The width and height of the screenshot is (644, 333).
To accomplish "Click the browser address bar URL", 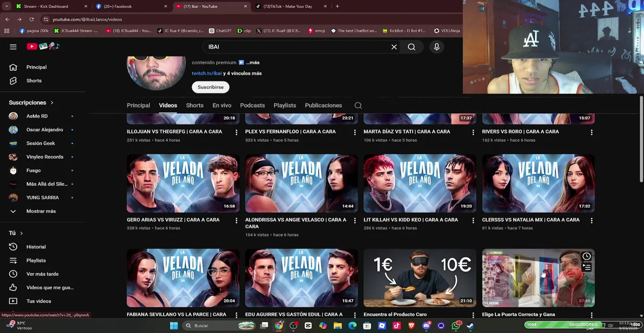I will pos(87,19).
